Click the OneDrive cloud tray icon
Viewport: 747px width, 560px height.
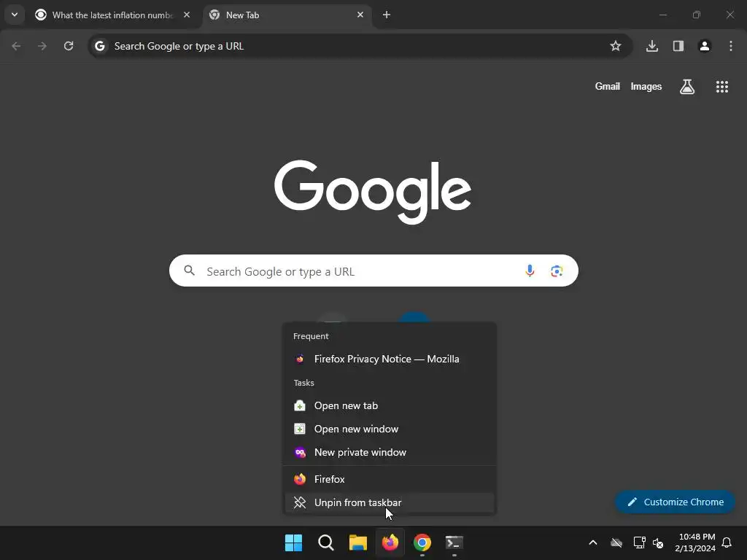616,542
